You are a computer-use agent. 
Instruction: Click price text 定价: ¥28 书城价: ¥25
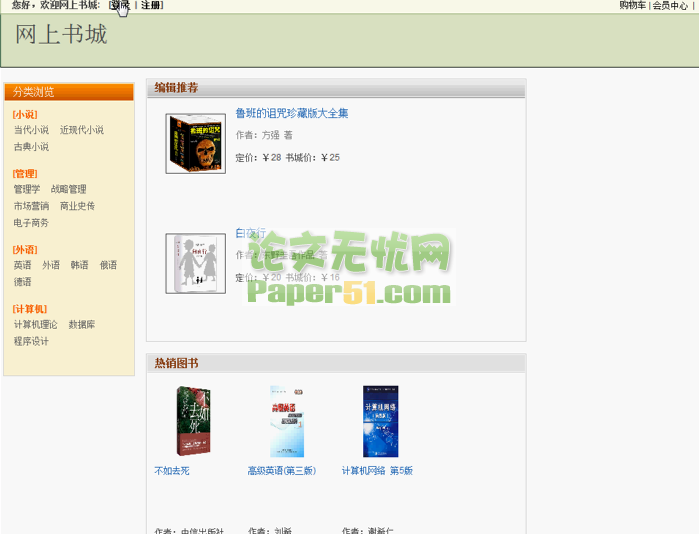click(288, 157)
